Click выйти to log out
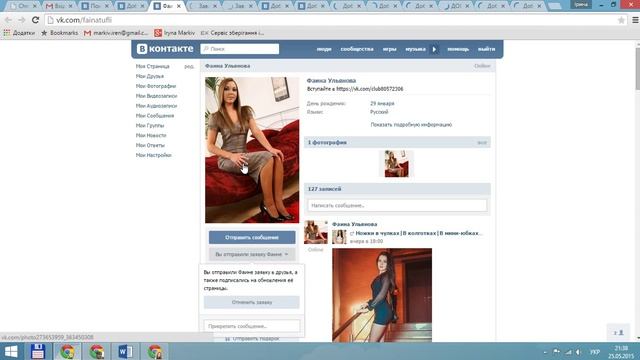640x360 pixels. coord(487,49)
